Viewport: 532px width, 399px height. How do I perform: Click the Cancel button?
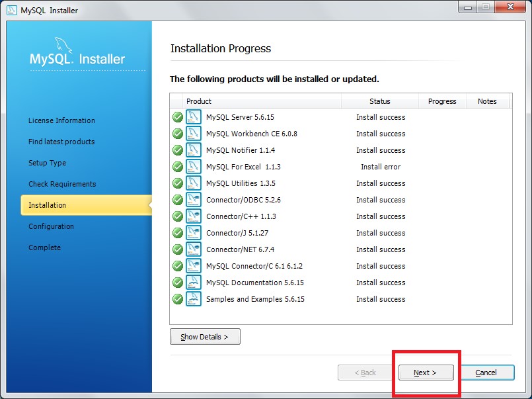coord(486,373)
